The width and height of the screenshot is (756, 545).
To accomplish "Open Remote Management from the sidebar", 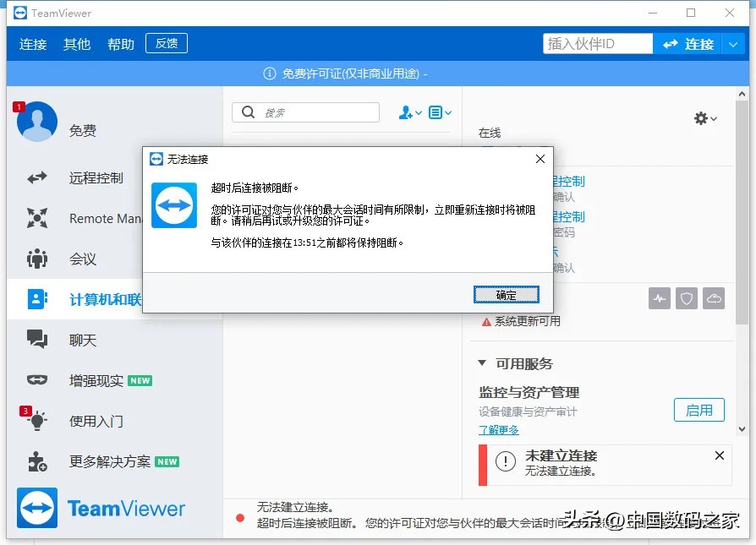I will pos(36,218).
